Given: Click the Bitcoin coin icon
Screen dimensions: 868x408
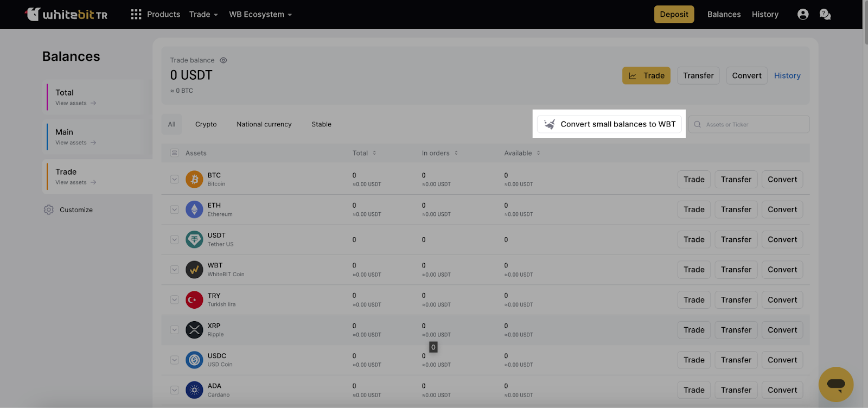Looking at the screenshot, I should 194,179.
